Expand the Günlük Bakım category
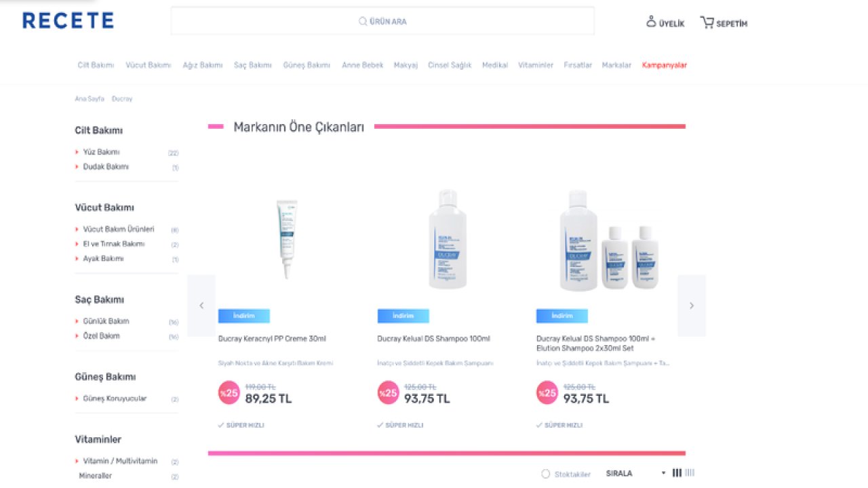The height and width of the screenshot is (488, 868). pyautogui.click(x=106, y=321)
